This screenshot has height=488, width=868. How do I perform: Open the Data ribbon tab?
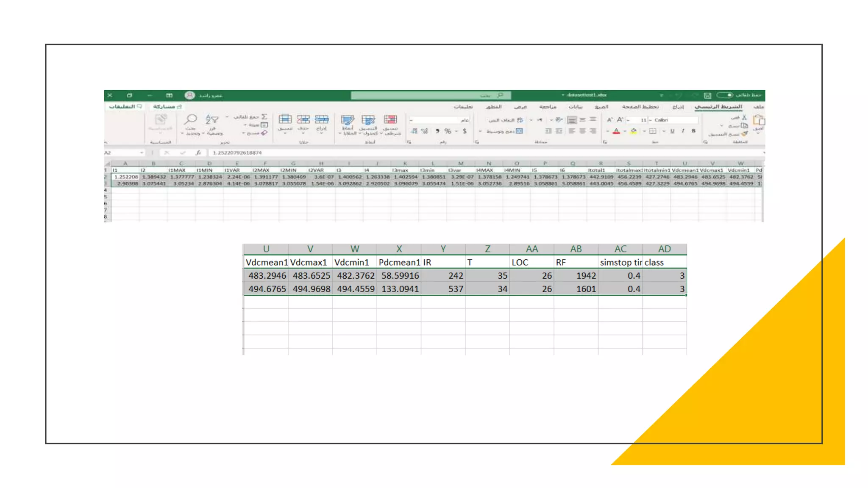coord(575,107)
